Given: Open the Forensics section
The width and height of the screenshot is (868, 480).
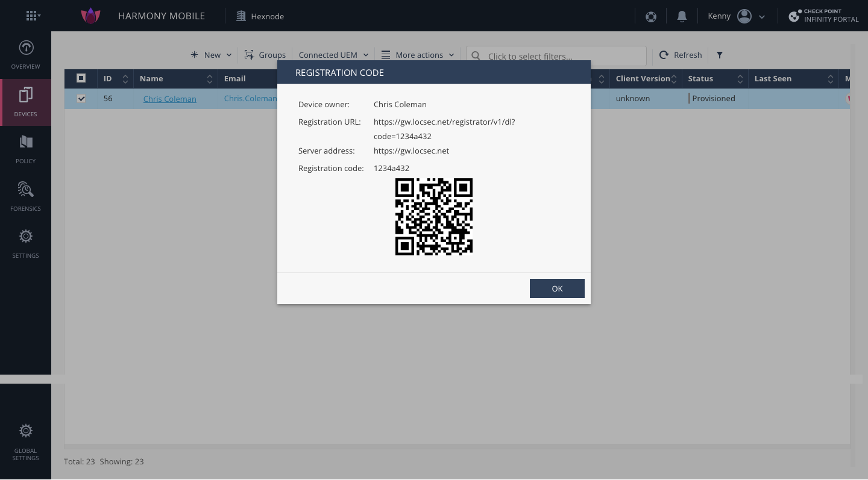Looking at the screenshot, I should (25, 196).
